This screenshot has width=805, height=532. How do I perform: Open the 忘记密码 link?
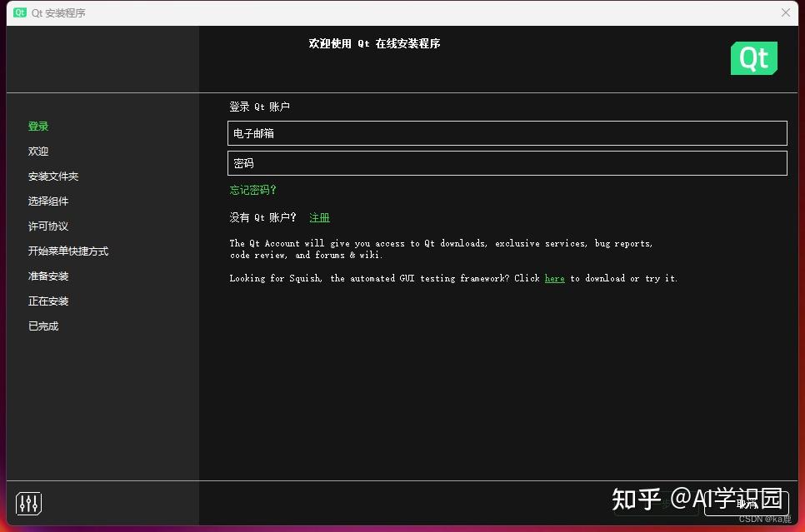[252, 190]
